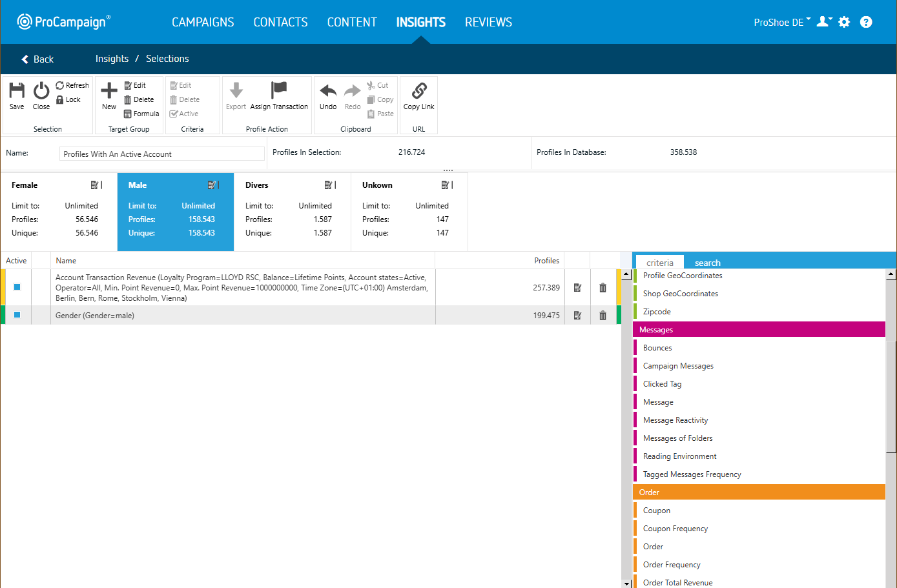Open the CAMPAIGNS menu

203,22
